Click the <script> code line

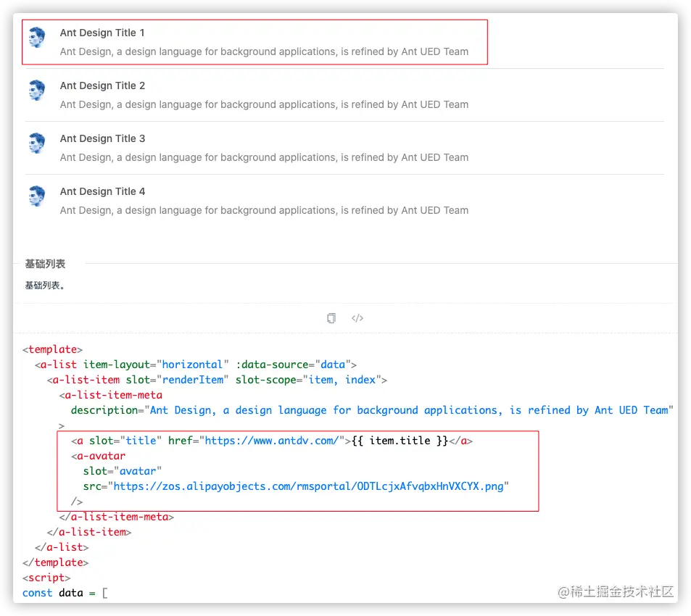coord(46,578)
